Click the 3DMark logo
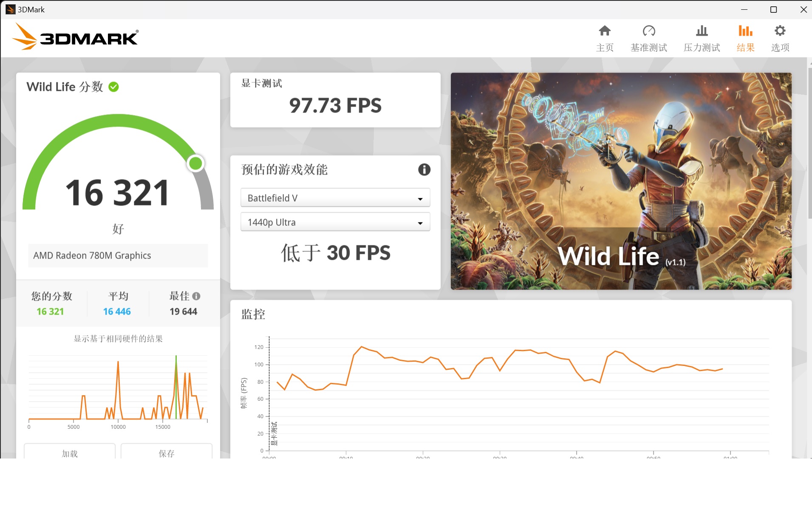This screenshot has width=812, height=512. 75,37
